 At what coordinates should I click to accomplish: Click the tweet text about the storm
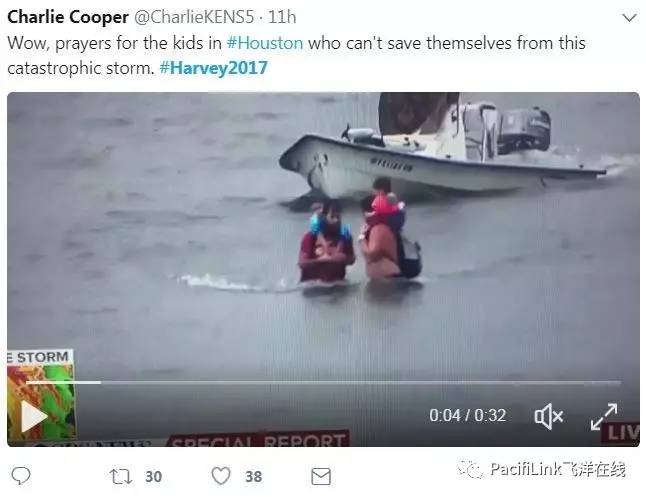(x=296, y=56)
